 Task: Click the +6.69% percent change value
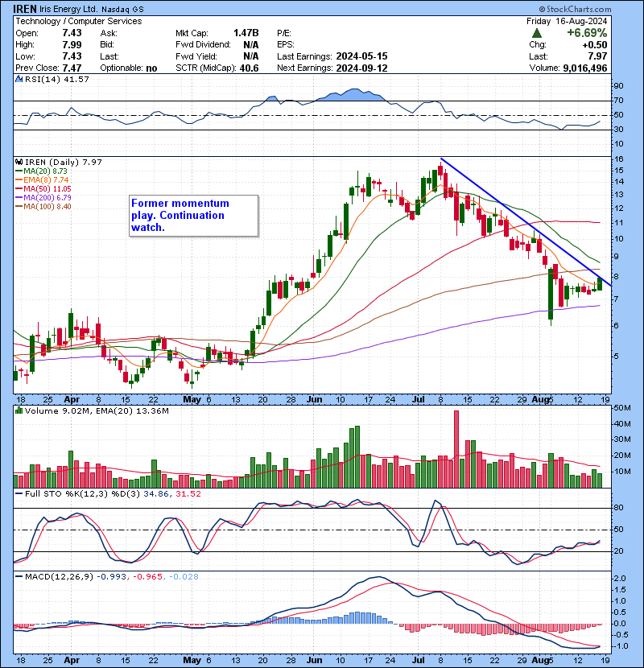587,33
